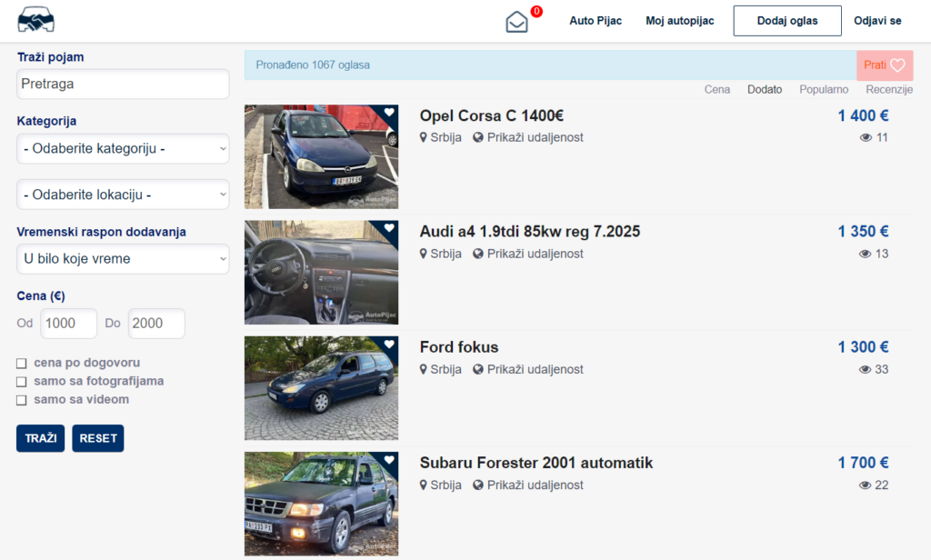
Task: Show distance for the Subaru Forester listing
Action: click(535, 485)
